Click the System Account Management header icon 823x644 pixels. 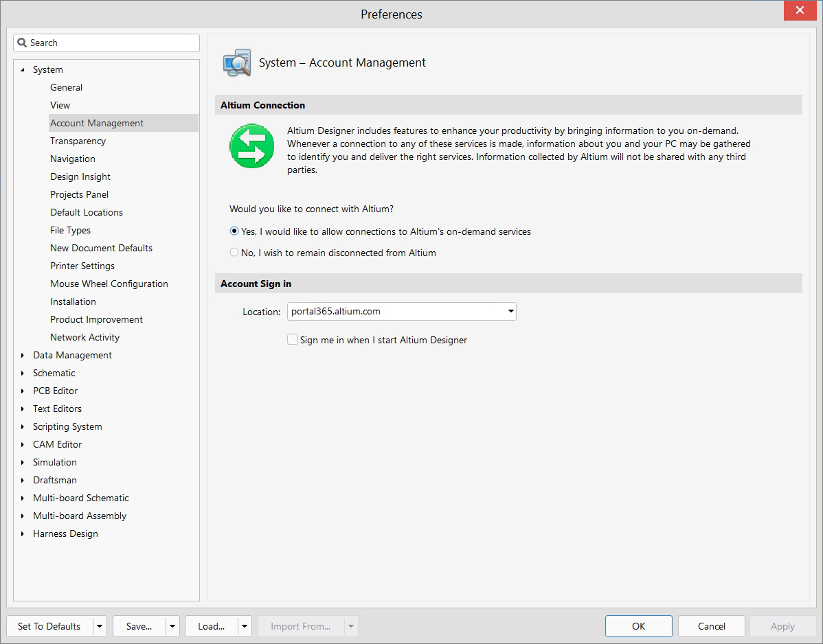[x=237, y=63]
